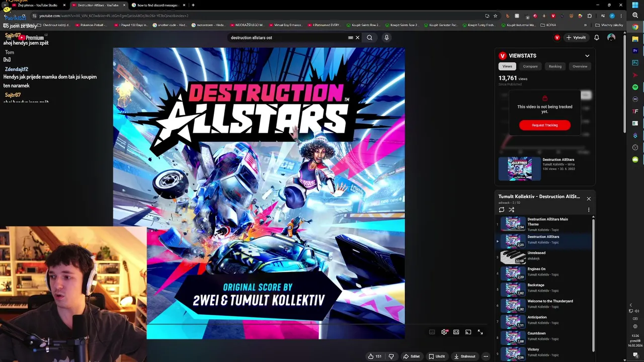
Task: Collapse the VIEWSTATS panel with its chevron
Action: [587, 56]
